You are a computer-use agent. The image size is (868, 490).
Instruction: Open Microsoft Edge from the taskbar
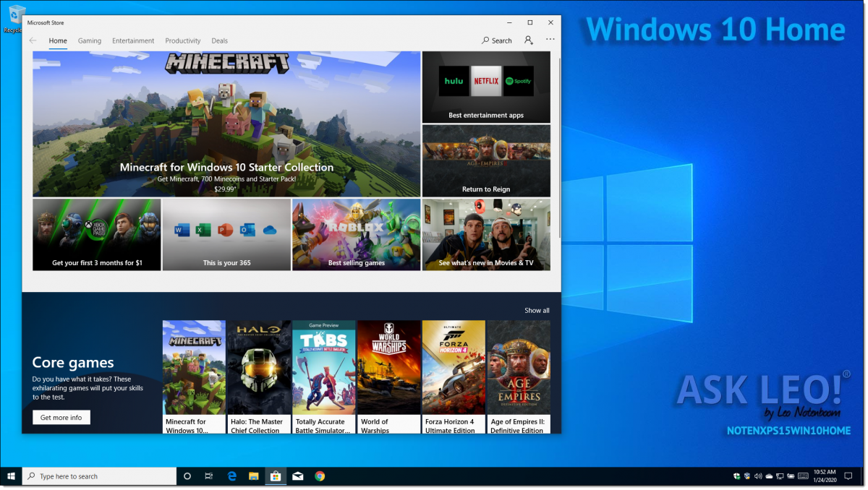(x=232, y=476)
